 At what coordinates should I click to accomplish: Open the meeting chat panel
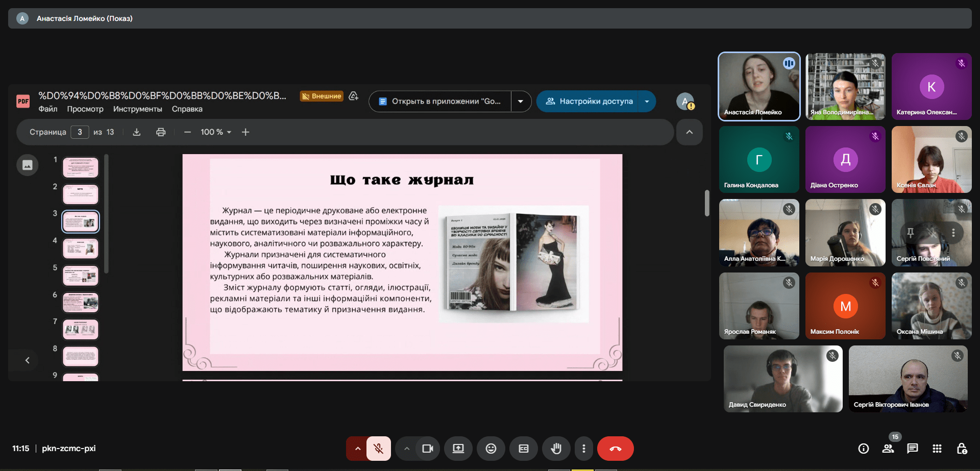pyautogui.click(x=912, y=449)
